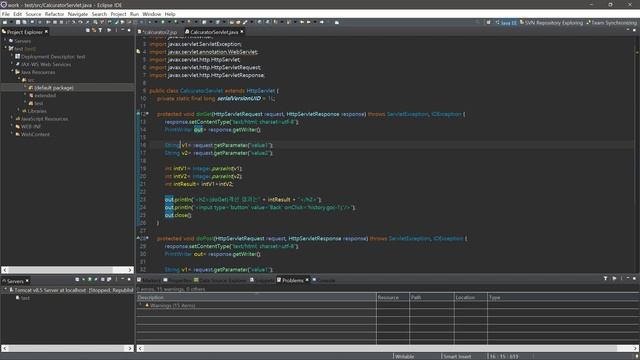Image resolution: width=640 pixels, height=360 pixels.
Task: Click the Resource column header
Action: 393,297
